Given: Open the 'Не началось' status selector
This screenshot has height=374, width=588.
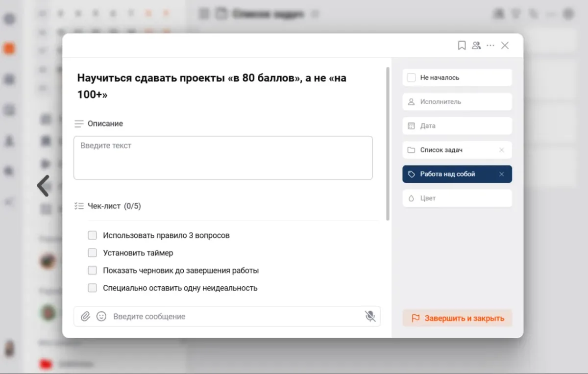Looking at the screenshot, I should [x=457, y=77].
